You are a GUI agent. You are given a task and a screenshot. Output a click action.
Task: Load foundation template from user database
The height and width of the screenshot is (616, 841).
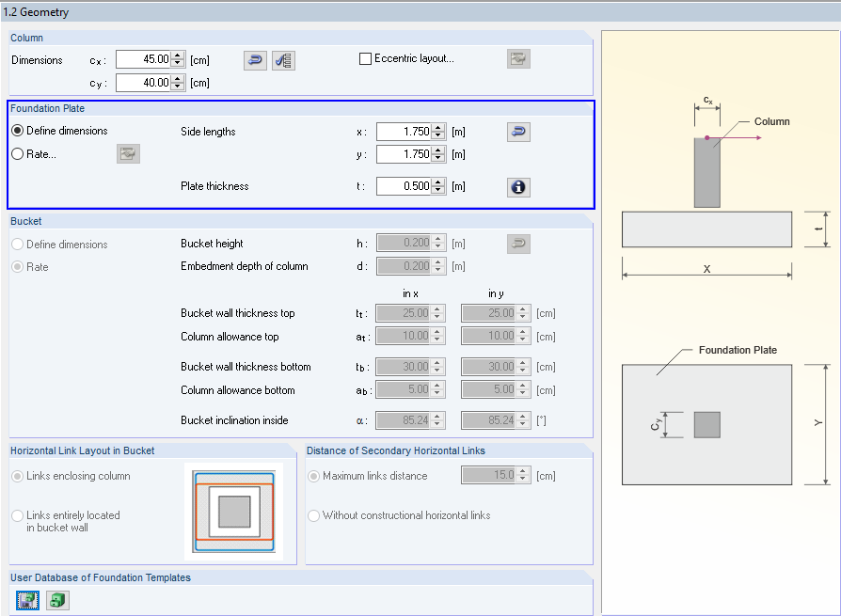pyautogui.click(x=57, y=600)
